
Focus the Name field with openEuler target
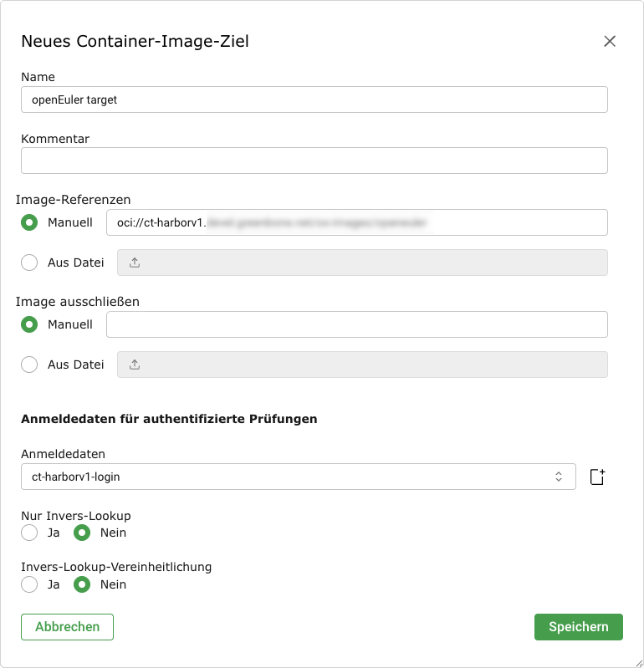[314, 99]
